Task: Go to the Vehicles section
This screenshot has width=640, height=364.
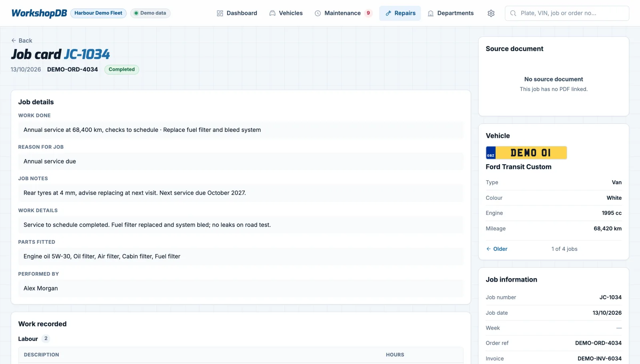Action: point(286,13)
